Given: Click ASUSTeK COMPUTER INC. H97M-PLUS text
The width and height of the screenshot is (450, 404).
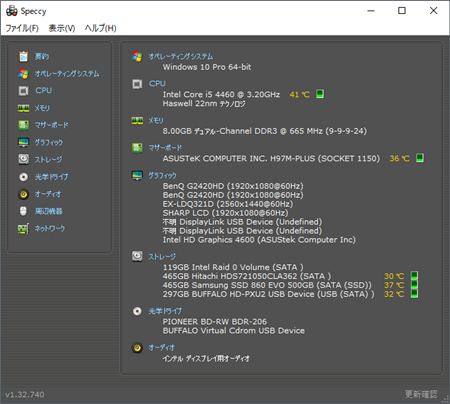Looking at the screenshot, I should pos(271,158).
